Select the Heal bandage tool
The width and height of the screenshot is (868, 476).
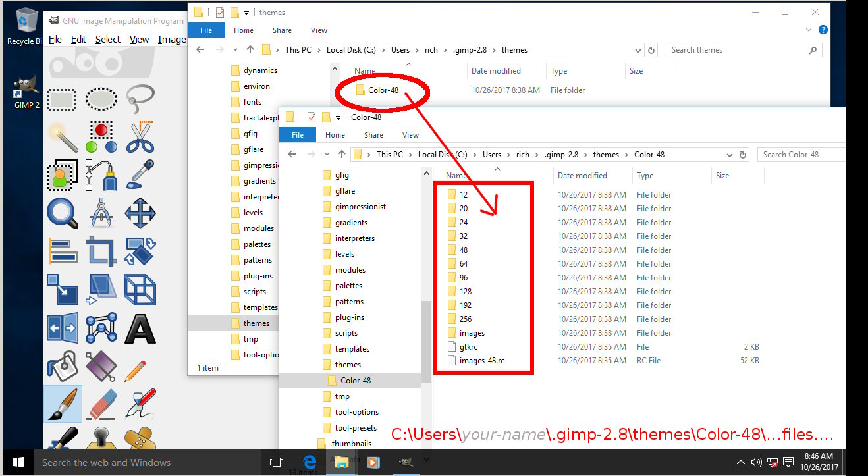[140, 440]
